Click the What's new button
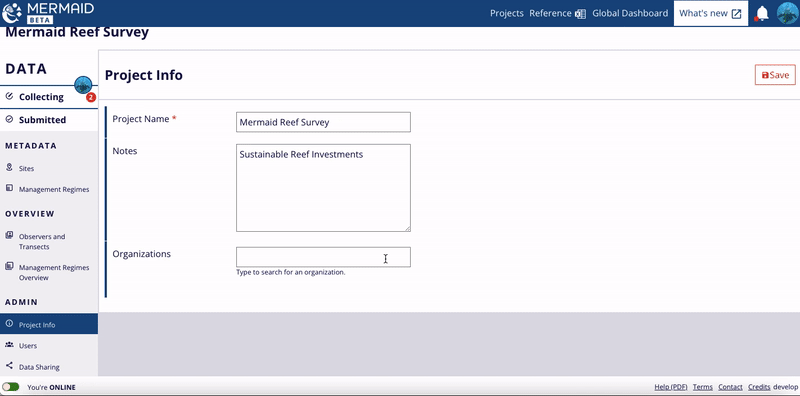Image resolution: width=800 pixels, height=396 pixels. pos(710,13)
